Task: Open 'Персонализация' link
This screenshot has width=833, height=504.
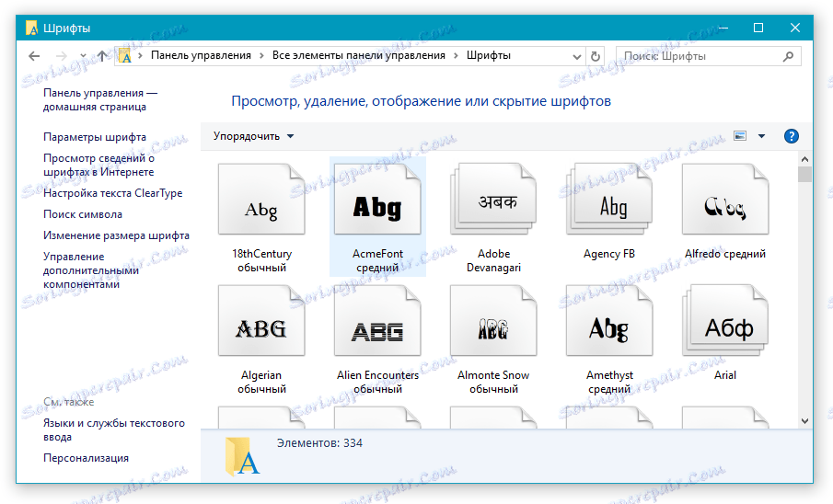Action: (x=87, y=458)
